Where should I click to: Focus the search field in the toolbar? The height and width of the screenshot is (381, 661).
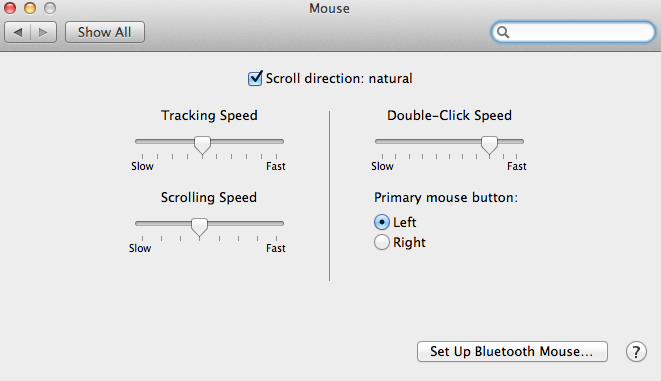click(573, 32)
